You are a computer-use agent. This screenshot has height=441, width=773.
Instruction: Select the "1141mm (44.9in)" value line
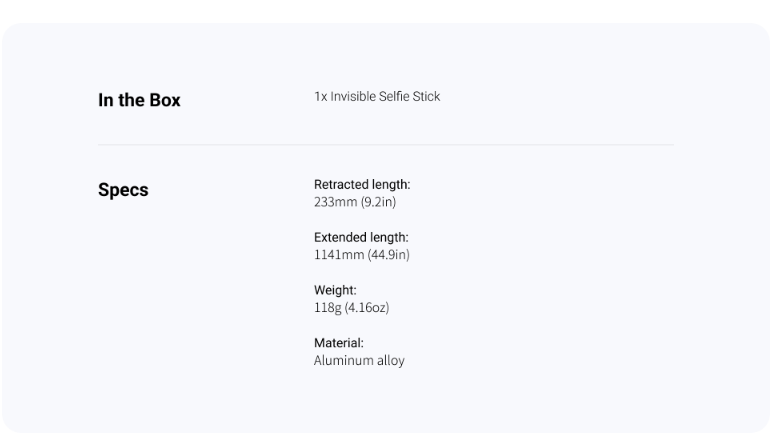(x=362, y=255)
